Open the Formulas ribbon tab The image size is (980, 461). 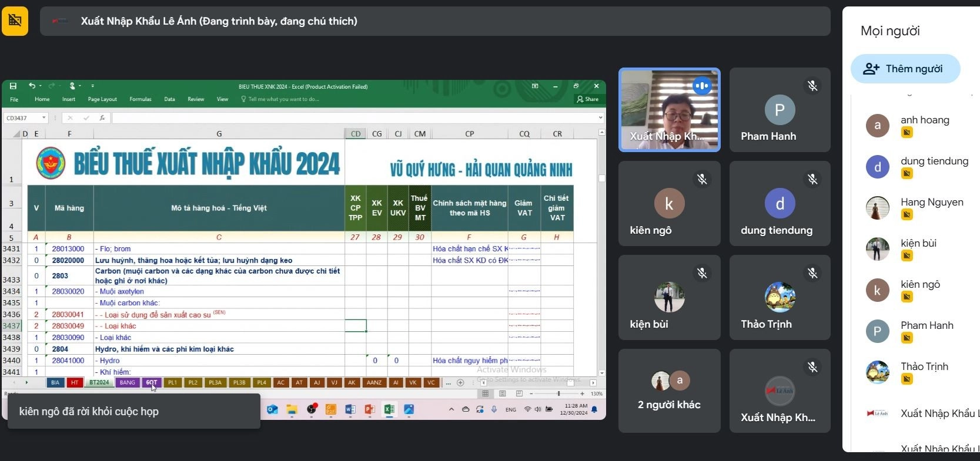click(x=141, y=99)
